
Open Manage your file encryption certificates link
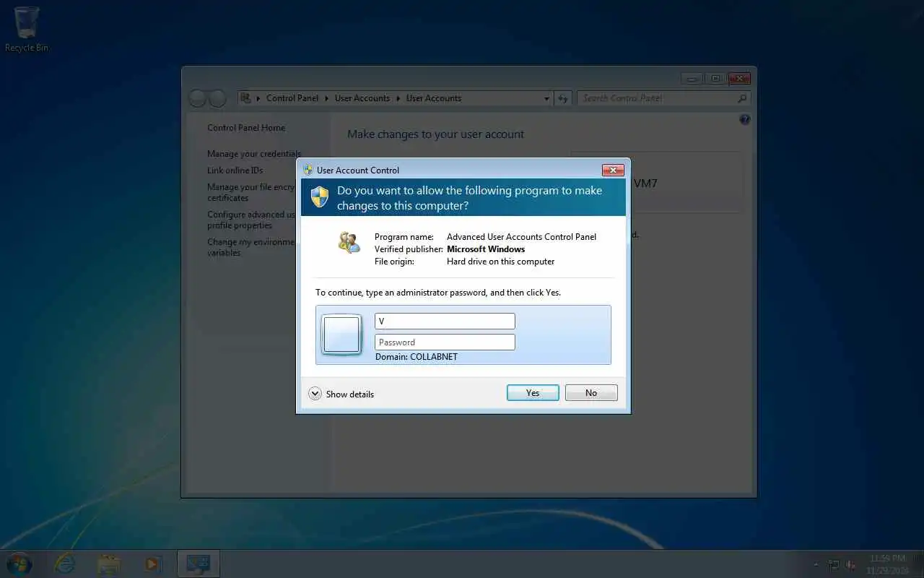(251, 192)
